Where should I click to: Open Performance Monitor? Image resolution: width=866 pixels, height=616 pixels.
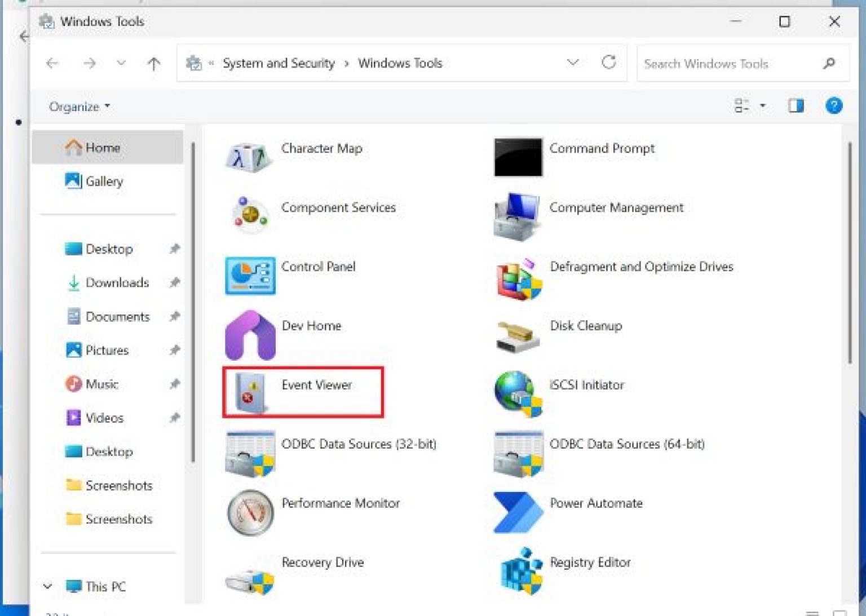pyautogui.click(x=341, y=503)
